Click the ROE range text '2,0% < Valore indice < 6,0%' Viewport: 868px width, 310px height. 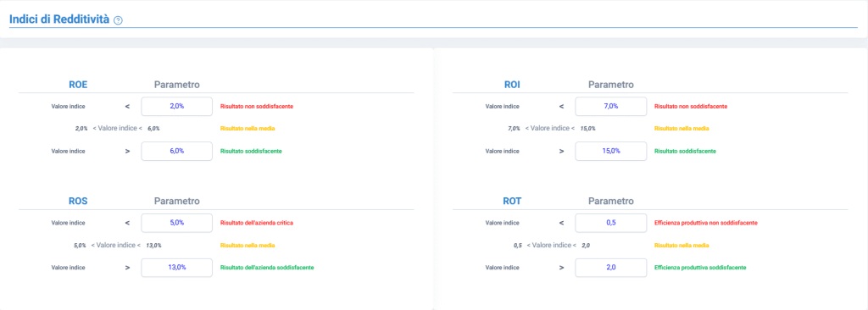point(117,129)
